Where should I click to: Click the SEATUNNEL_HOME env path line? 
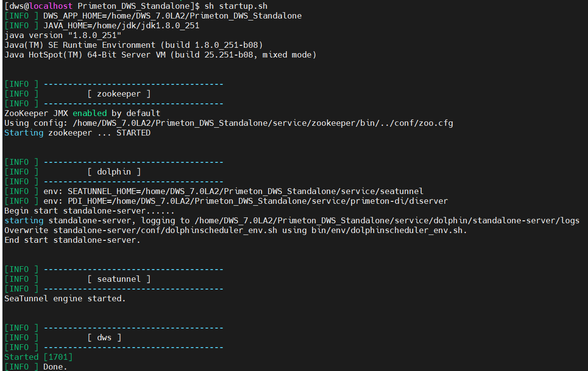(x=245, y=191)
